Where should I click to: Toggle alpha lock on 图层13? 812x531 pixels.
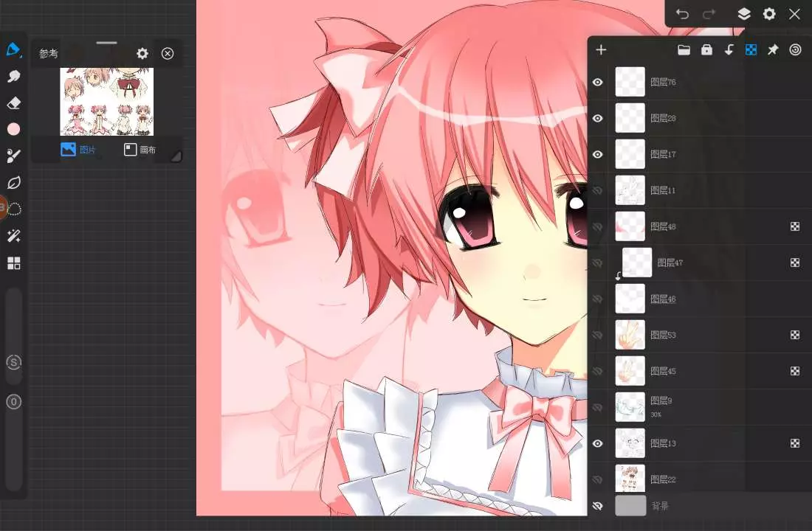[x=795, y=443]
